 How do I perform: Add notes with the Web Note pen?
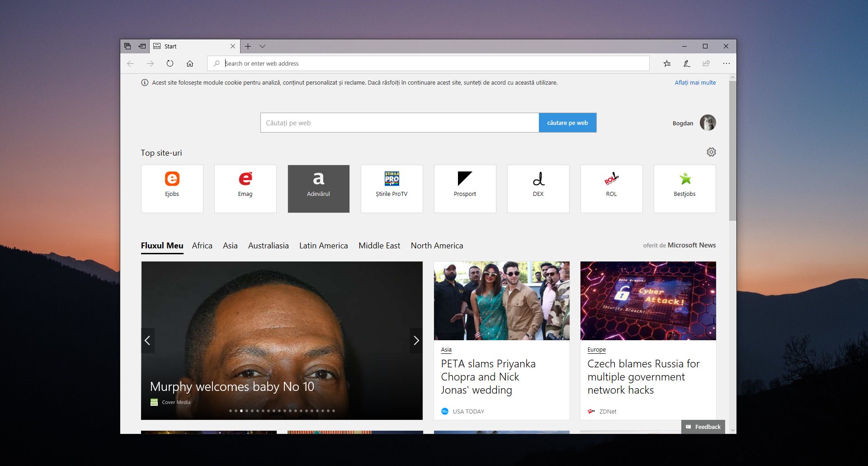point(687,63)
